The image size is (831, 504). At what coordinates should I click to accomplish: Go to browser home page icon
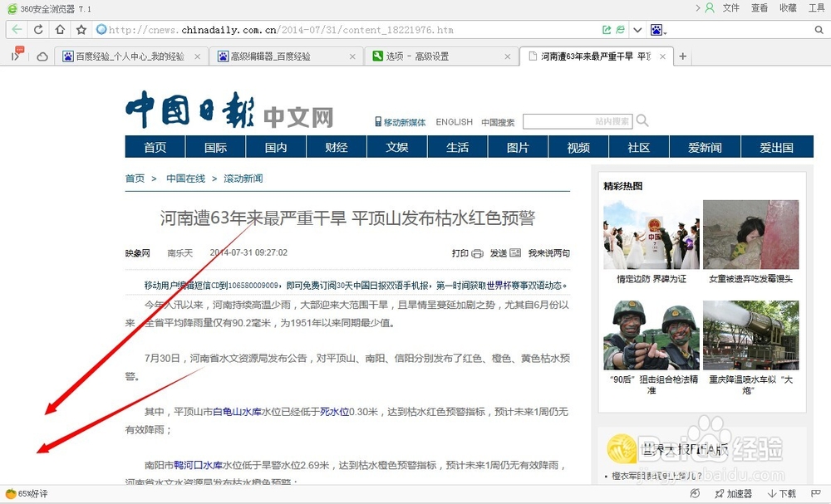60,30
